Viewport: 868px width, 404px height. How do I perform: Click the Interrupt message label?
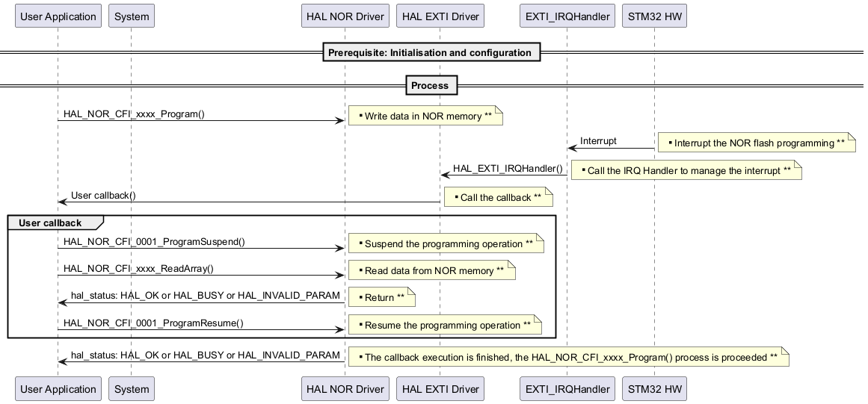point(598,140)
